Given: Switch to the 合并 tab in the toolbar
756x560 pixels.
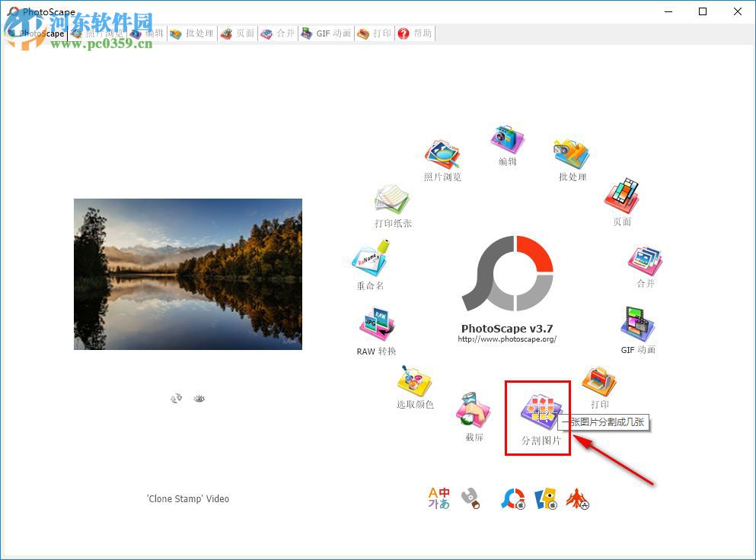Looking at the screenshot, I should click(x=278, y=33).
